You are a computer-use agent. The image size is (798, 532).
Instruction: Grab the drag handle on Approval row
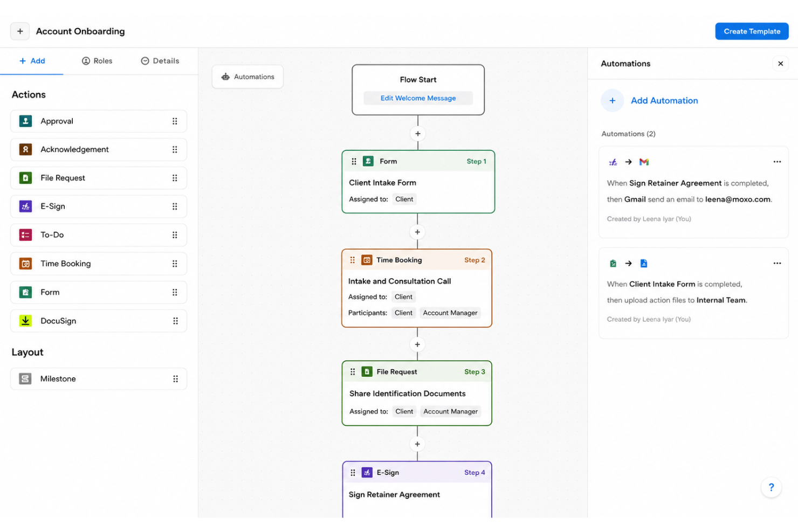[x=175, y=121]
